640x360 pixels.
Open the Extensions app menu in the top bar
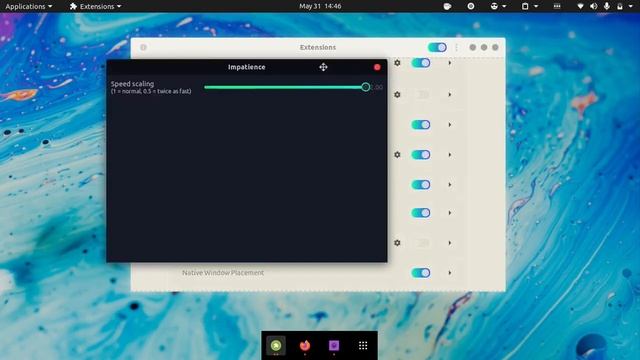(x=96, y=6)
